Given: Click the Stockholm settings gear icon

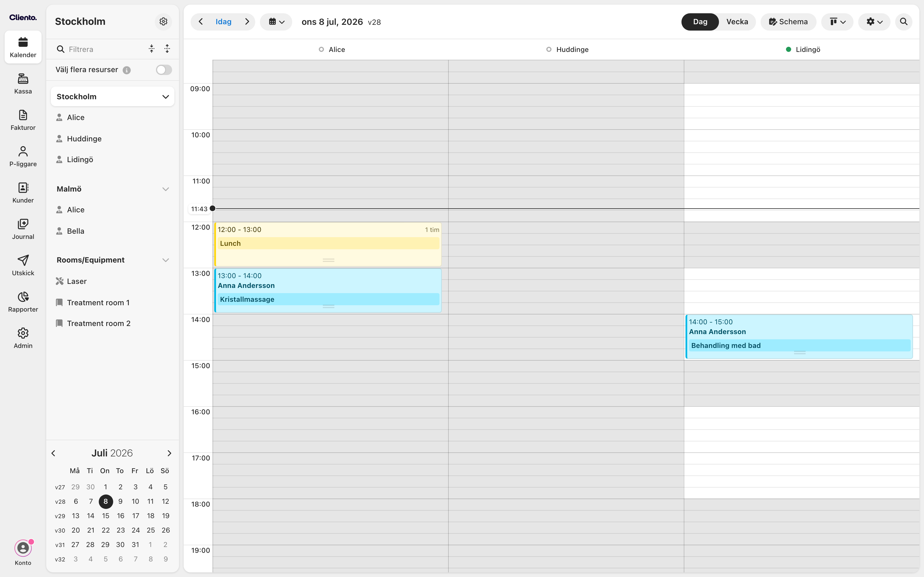Looking at the screenshot, I should click(163, 21).
